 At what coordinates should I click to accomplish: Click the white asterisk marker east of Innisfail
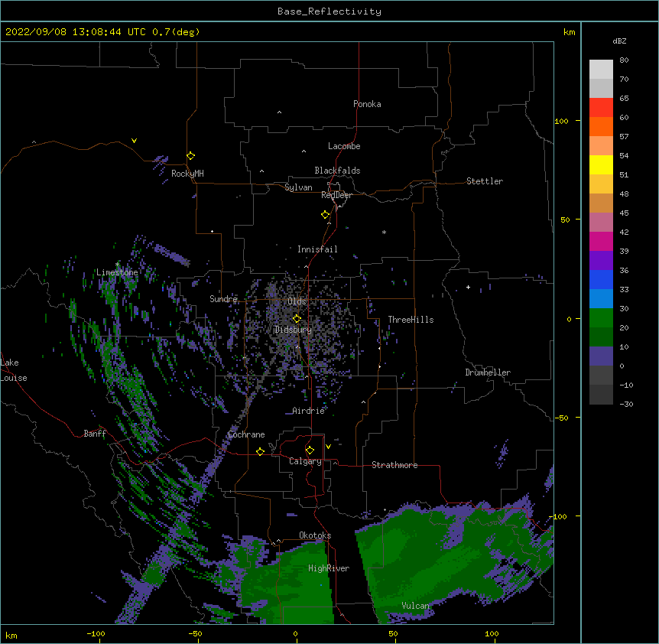point(384,232)
